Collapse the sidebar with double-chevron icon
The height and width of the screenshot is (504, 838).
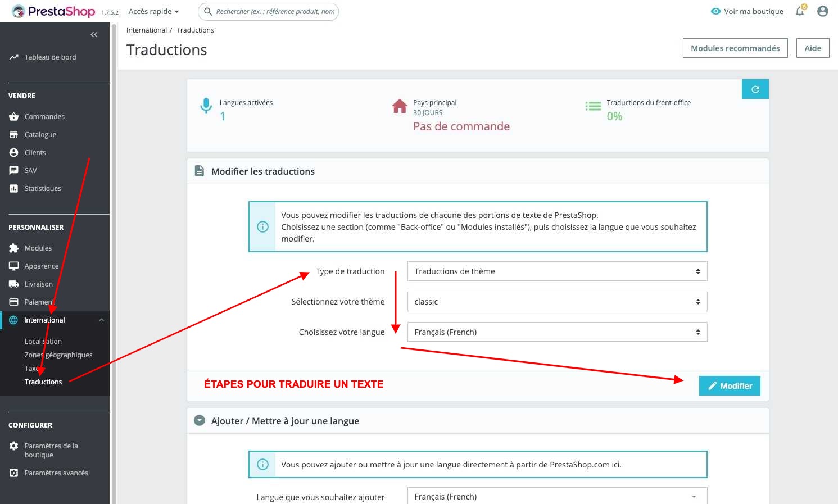94,35
